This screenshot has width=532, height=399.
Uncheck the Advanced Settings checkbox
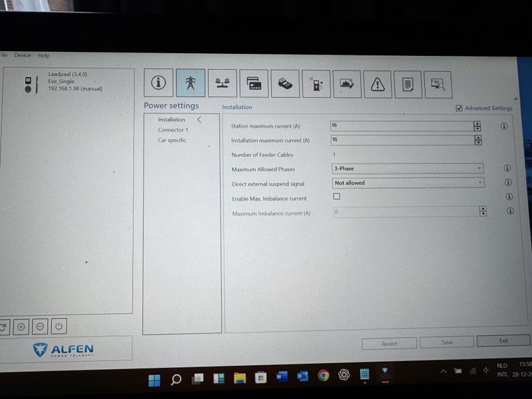click(458, 108)
